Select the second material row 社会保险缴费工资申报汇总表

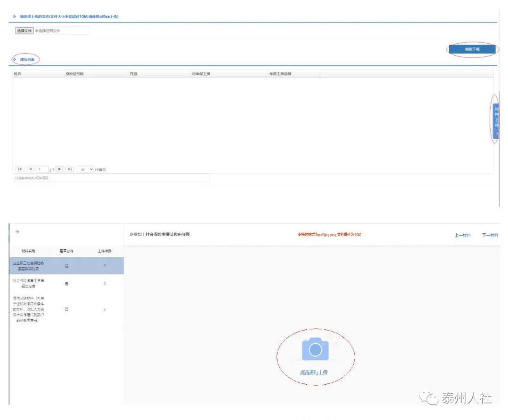pos(66,283)
